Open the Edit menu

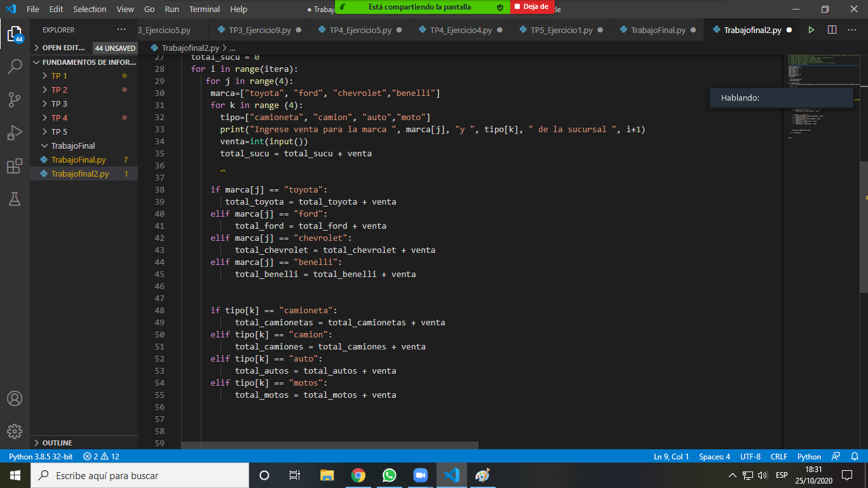point(56,9)
